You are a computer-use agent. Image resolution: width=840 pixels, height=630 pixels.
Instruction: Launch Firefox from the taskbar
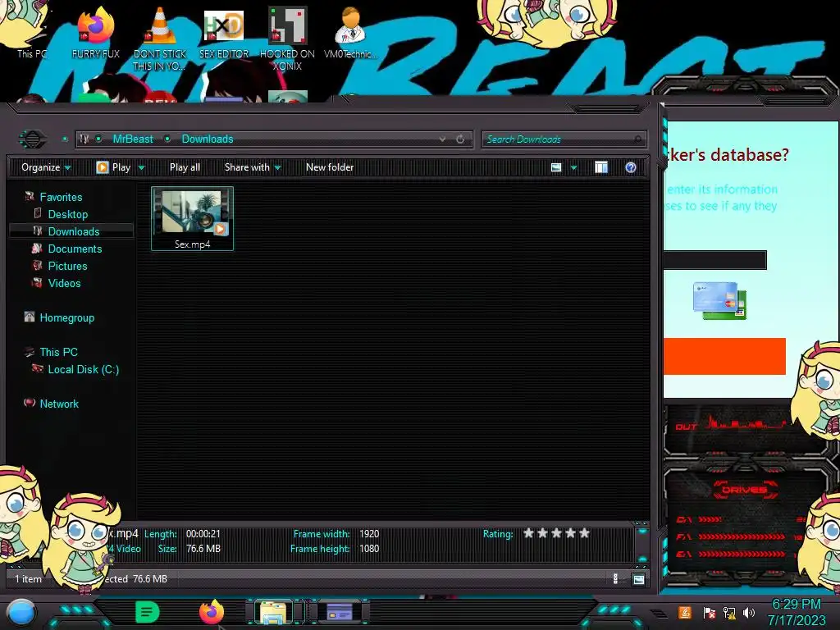pos(212,612)
